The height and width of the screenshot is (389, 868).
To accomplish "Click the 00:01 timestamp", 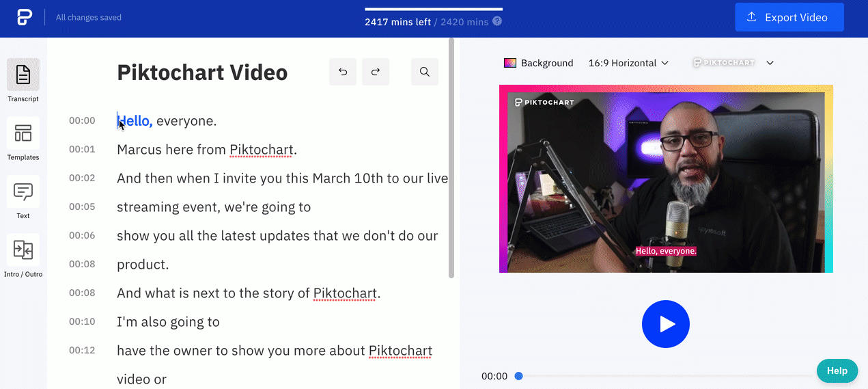I will [82, 150].
